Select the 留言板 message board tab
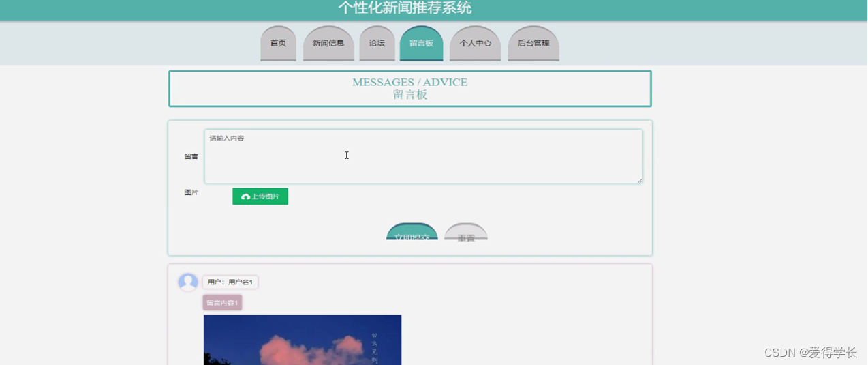Screen dimensions: 868x365 pos(421,43)
